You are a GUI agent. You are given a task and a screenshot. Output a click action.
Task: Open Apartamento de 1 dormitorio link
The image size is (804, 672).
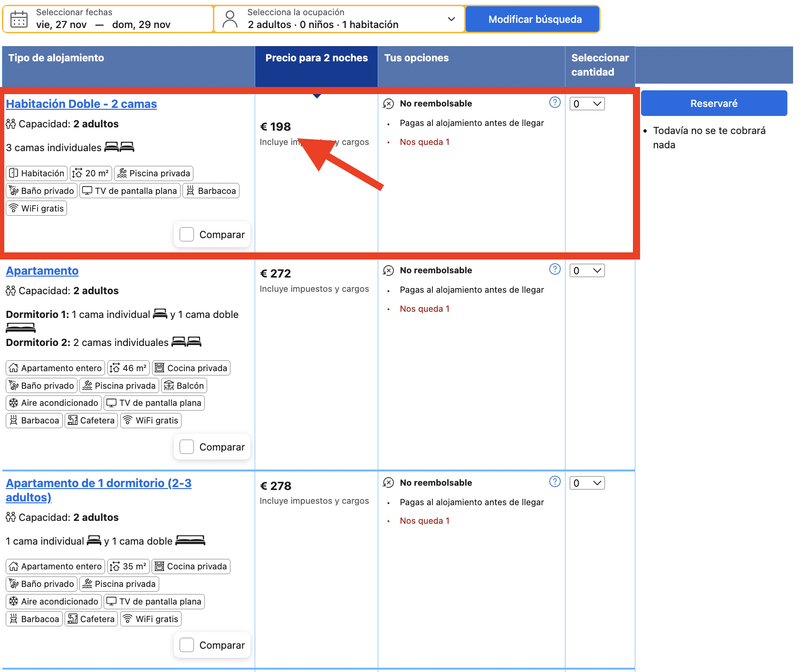tap(98, 490)
